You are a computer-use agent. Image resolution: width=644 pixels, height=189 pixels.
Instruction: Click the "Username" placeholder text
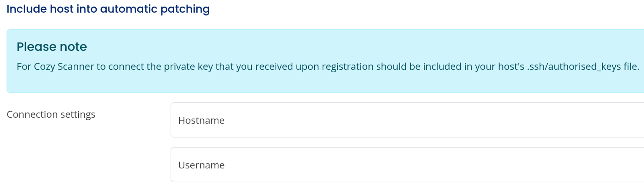tap(201, 165)
